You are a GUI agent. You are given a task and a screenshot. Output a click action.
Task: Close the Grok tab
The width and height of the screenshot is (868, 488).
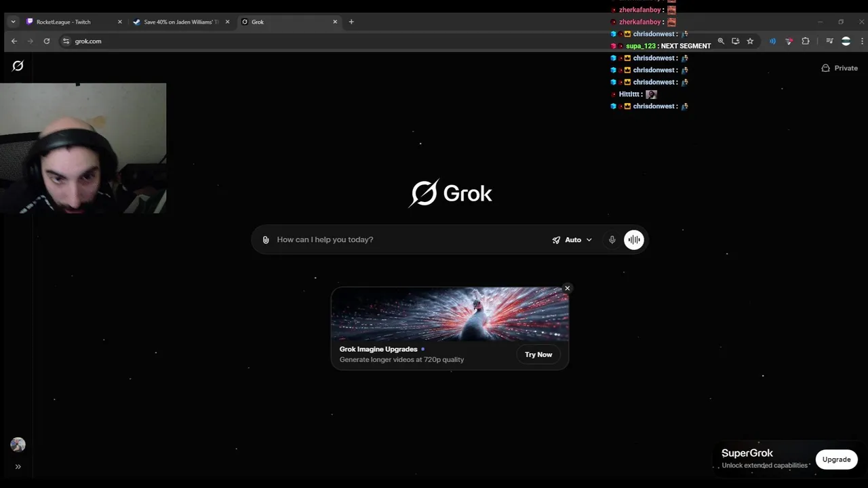pos(335,22)
